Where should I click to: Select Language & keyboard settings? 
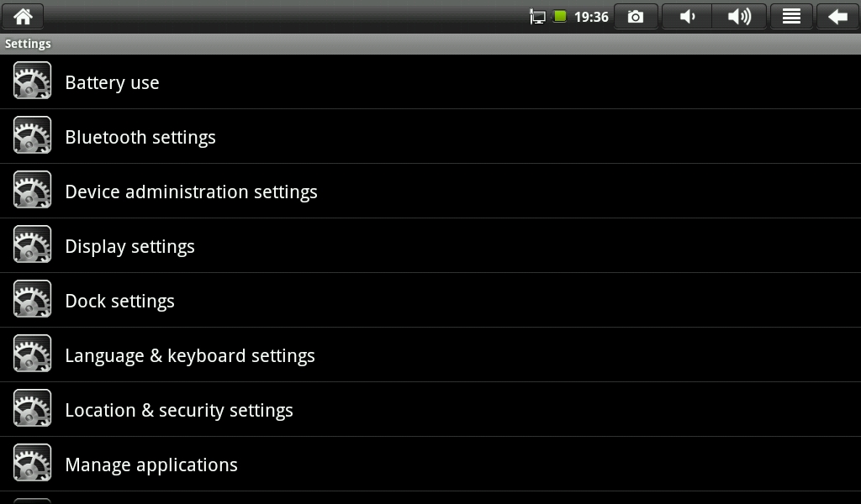click(x=190, y=355)
